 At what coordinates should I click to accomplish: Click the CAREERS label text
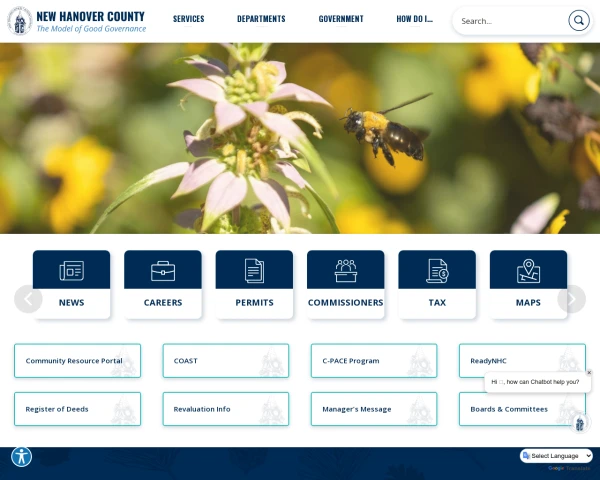pos(163,302)
